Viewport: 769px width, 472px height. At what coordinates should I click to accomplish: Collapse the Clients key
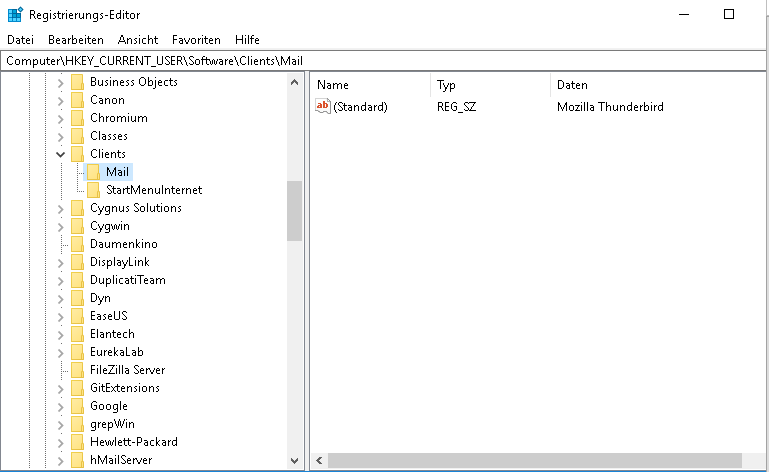[60, 155]
